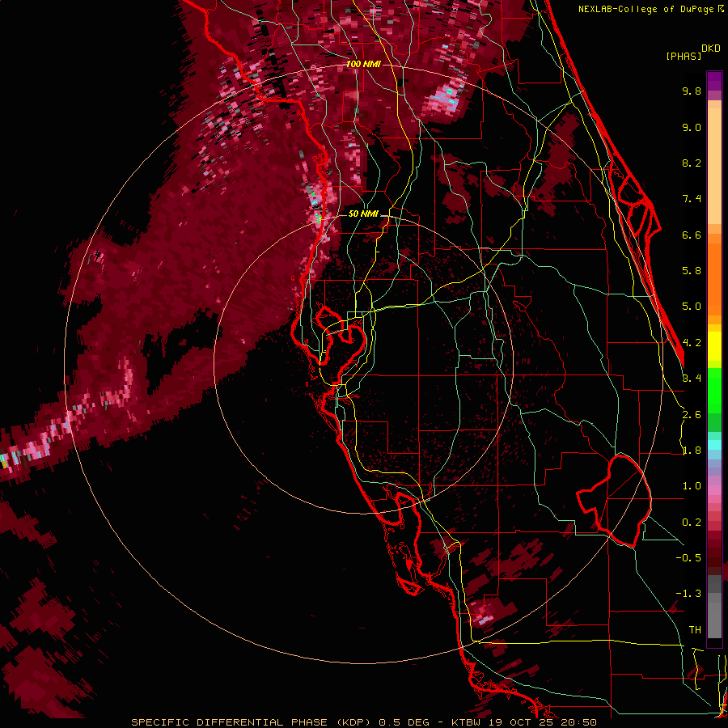Click the TH threshold label

(x=695, y=630)
